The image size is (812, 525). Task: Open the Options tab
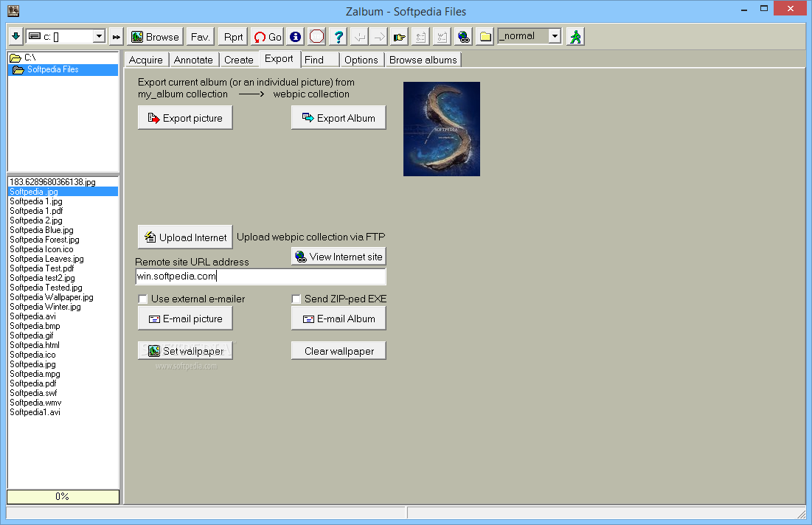click(x=361, y=60)
